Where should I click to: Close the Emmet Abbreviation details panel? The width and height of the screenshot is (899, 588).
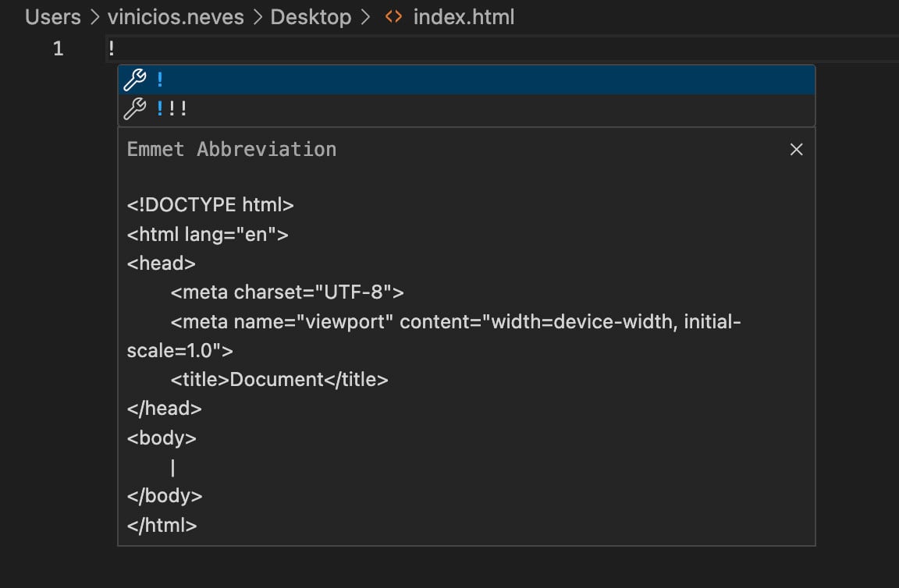coord(796,150)
